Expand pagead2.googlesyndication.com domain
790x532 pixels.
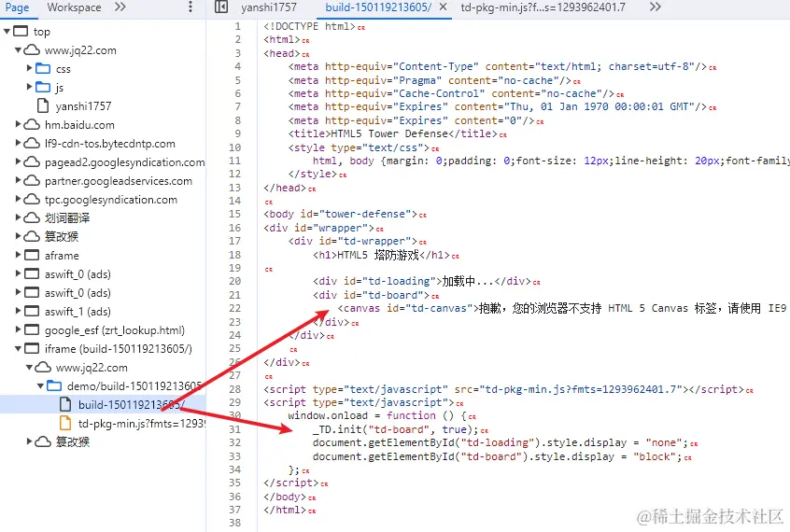pos(18,161)
